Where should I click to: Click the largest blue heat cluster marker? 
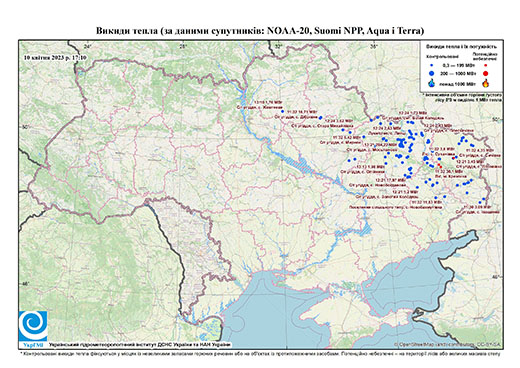[401, 145]
